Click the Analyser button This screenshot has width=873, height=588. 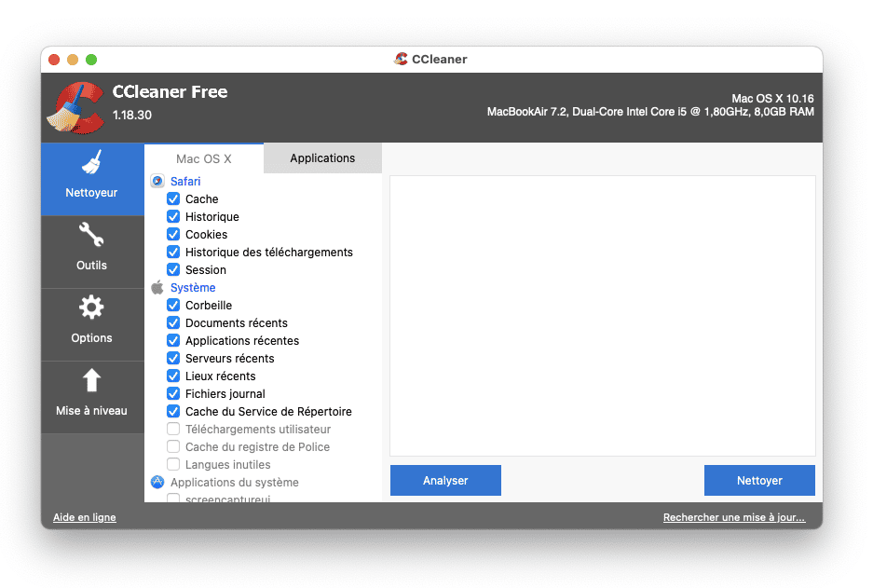point(445,481)
